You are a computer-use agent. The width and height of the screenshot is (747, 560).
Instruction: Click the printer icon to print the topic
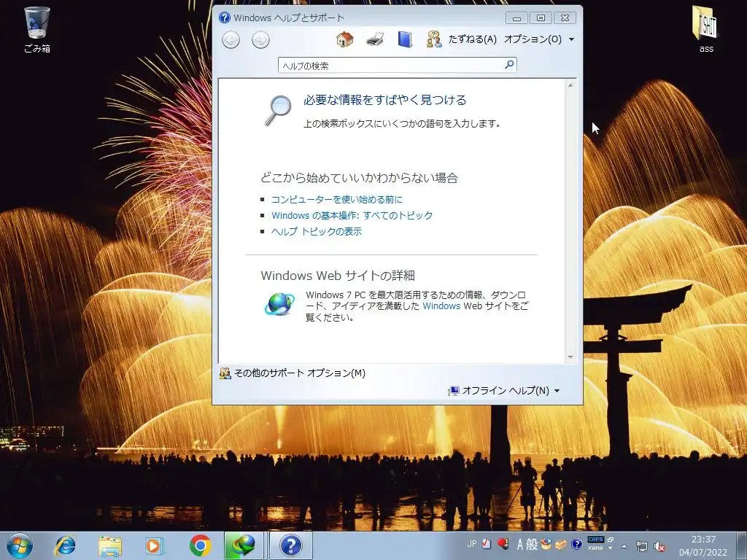[x=375, y=39]
